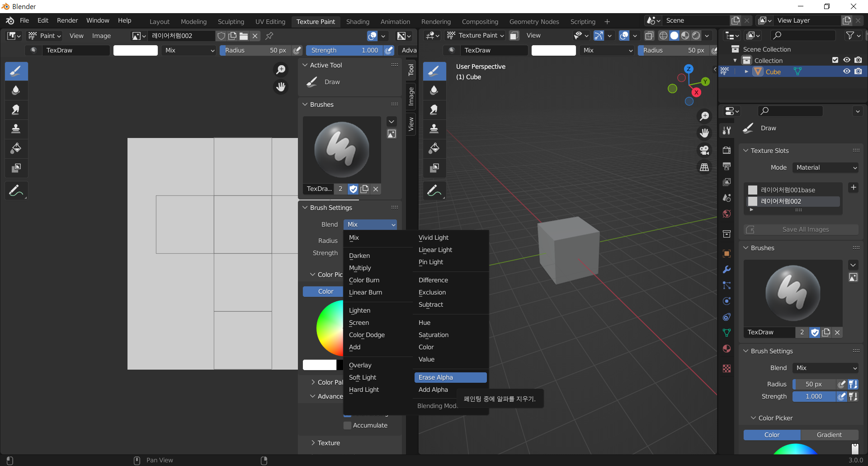Select the Mask tool in image editor
The image size is (868, 466).
tap(16, 168)
